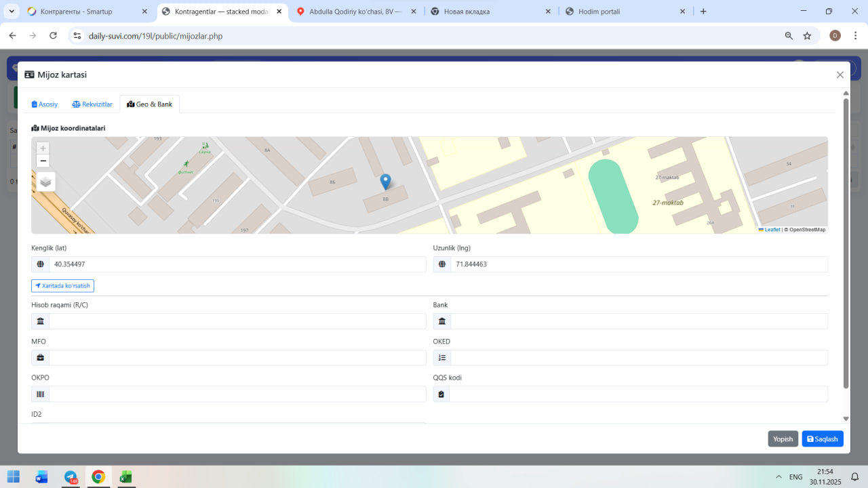Close the dialog with Yopish button
The width and height of the screenshot is (868, 488).
pyautogui.click(x=783, y=439)
